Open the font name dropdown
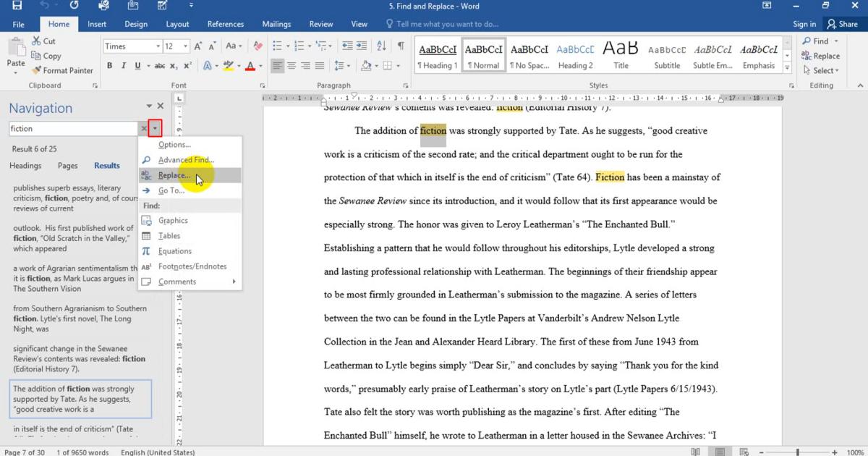The image size is (868, 456). [158, 46]
